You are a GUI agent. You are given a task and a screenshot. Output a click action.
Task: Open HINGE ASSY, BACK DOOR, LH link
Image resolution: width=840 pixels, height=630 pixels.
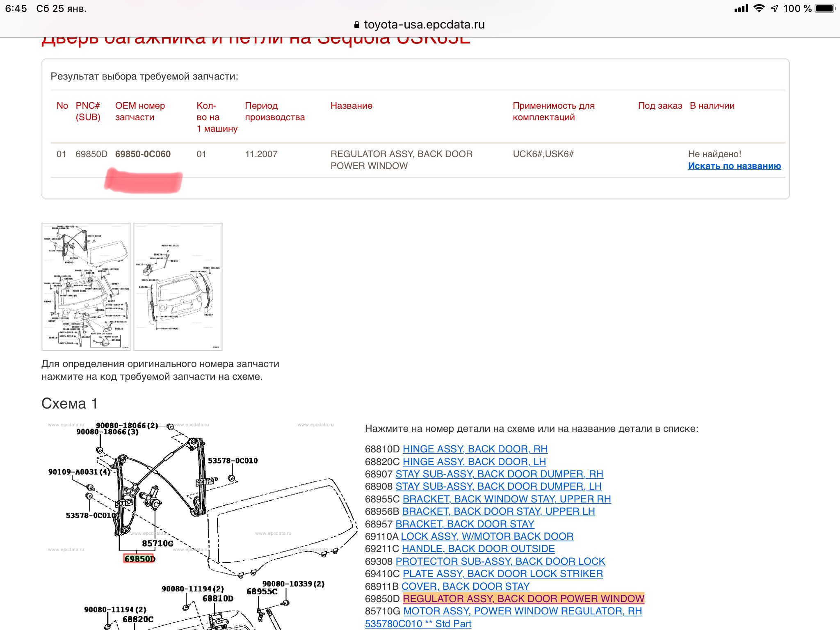474,462
